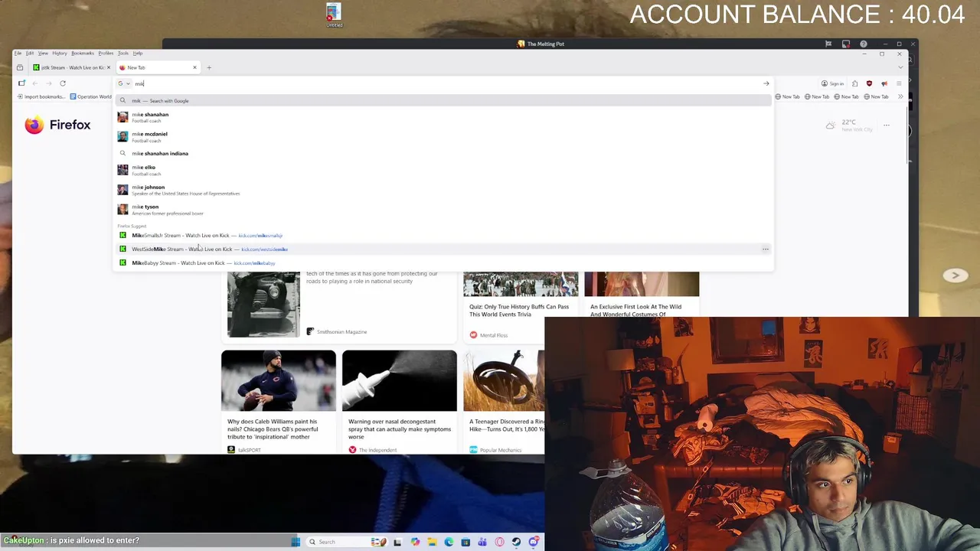Open Caleb Williams nails article thumbnail
Screen dimensions: 980x551
coord(279,381)
